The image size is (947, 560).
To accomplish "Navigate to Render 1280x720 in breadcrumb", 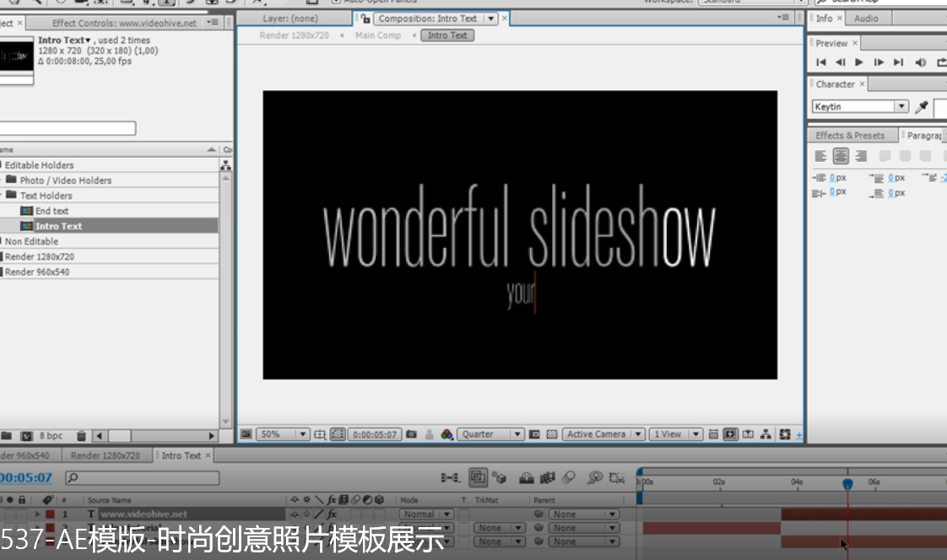I will [294, 35].
